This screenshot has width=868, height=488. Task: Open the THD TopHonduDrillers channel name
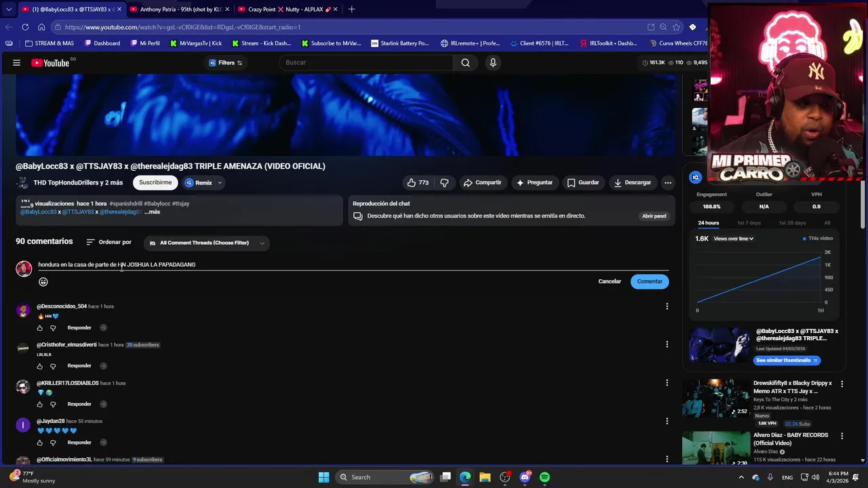click(78, 182)
